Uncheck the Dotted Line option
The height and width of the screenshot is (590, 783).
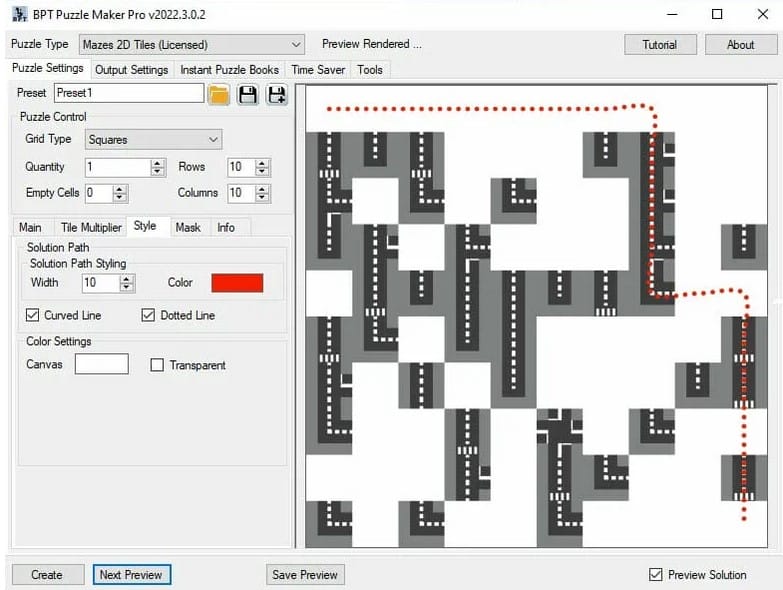point(149,316)
